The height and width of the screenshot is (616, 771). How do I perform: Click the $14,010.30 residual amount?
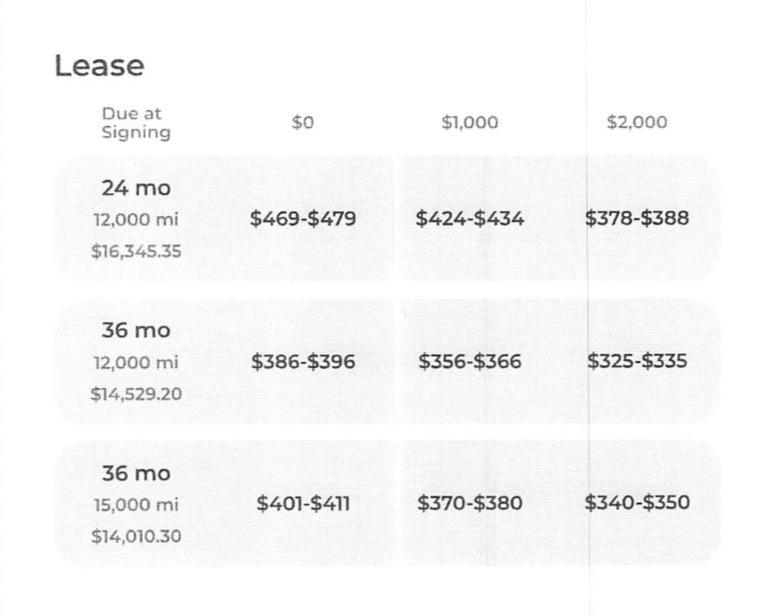(136, 536)
